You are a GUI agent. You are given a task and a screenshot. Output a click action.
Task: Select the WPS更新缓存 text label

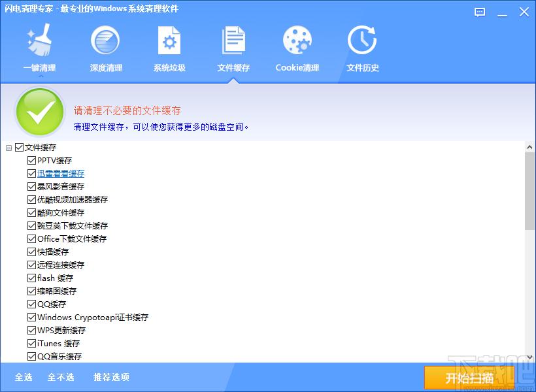[x=61, y=330]
